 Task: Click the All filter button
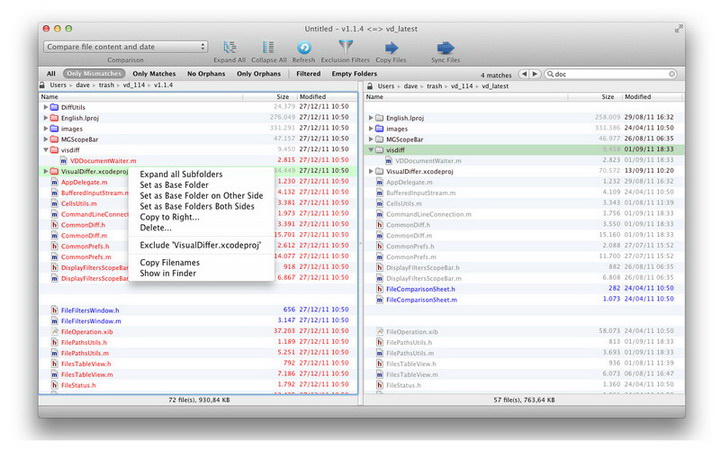[51, 74]
